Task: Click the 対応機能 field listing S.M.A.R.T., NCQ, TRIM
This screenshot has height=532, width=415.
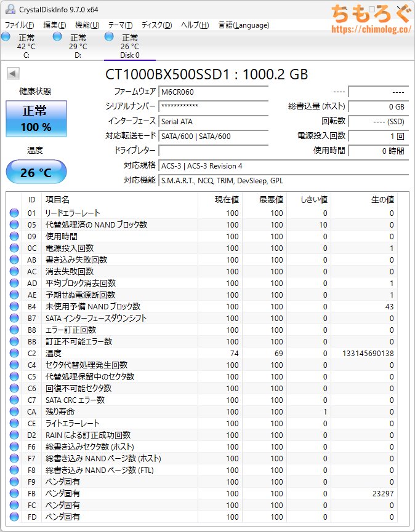Action: pos(284,181)
